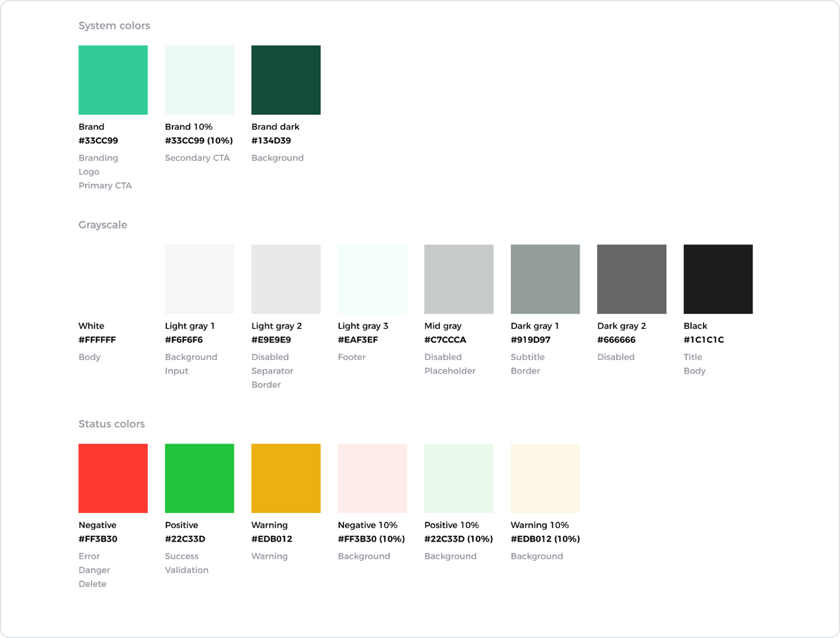Choose the Negative 10% pink swatch
Screen dimensions: 840x638
coord(372,478)
